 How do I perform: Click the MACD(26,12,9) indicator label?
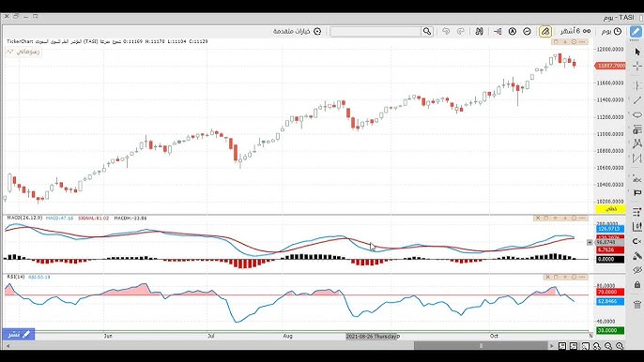tap(24, 218)
